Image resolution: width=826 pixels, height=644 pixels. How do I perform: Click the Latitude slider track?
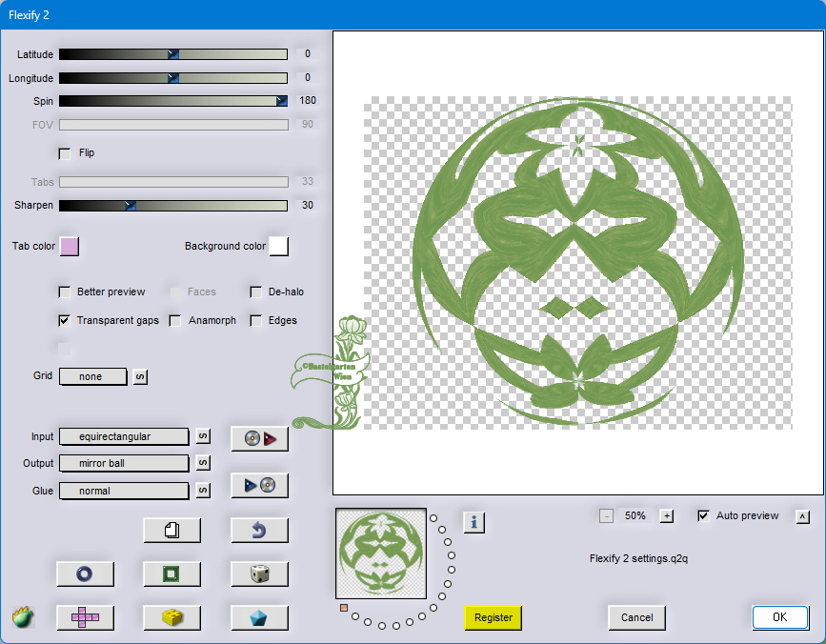(x=173, y=54)
